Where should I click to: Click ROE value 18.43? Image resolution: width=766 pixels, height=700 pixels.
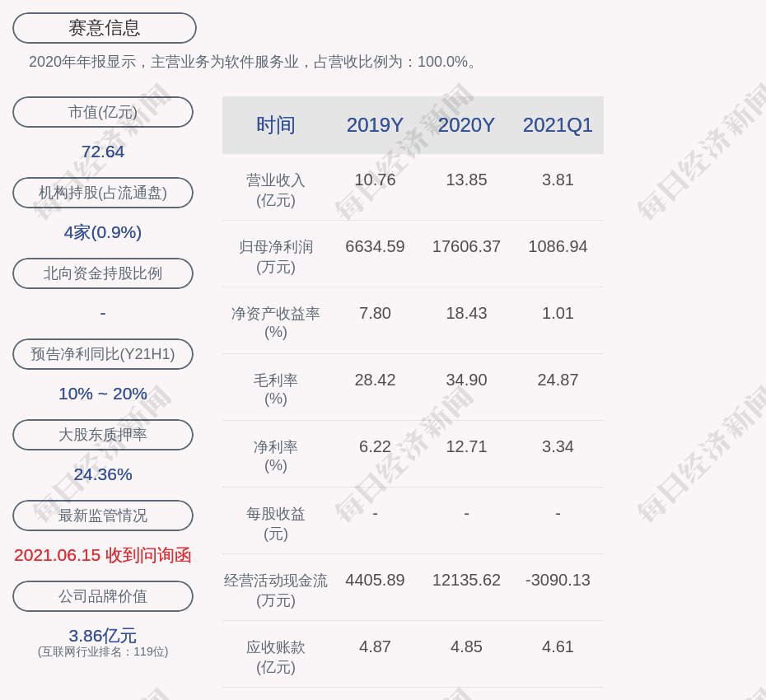[x=466, y=313]
